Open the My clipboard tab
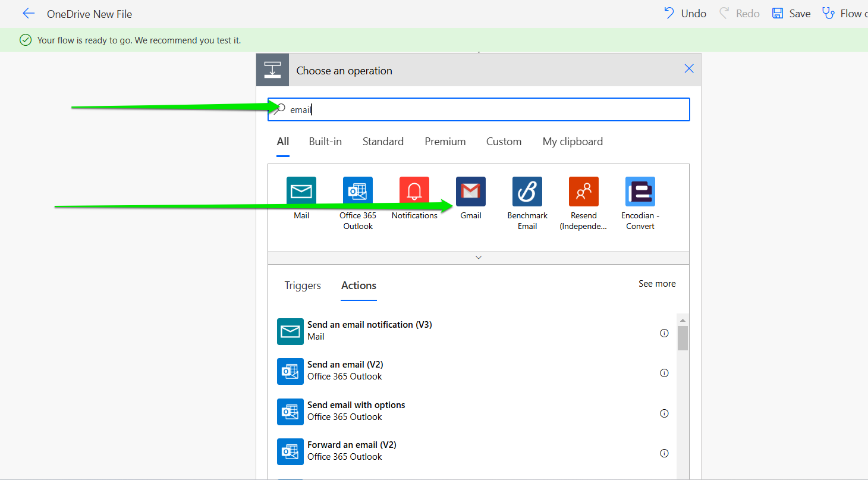This screenshot has height=480, width=868. (573, 142)
